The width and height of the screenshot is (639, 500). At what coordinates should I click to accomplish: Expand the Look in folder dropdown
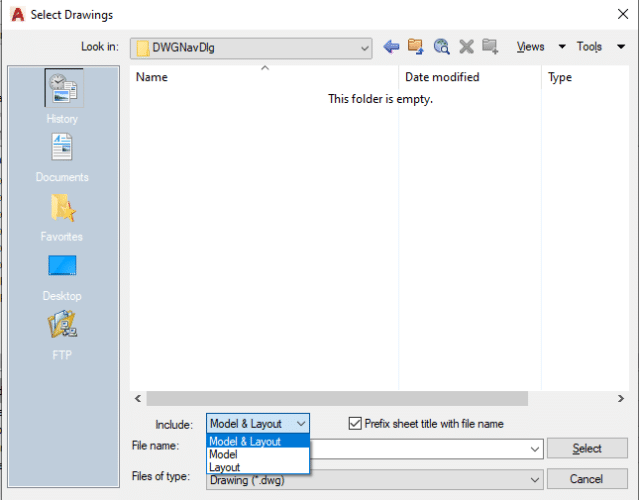[364, 48]
